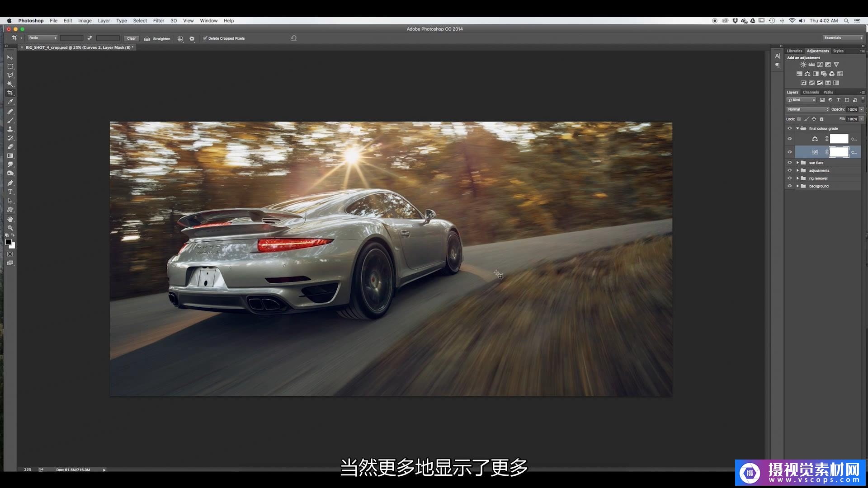Click the Lock all padlock icon

click(821, 119)
